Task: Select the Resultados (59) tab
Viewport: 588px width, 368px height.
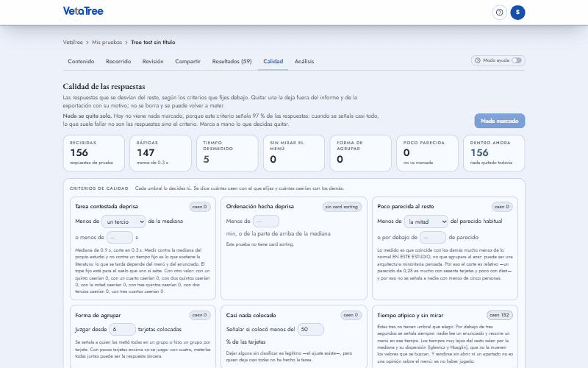Action: tap(232, 61)
